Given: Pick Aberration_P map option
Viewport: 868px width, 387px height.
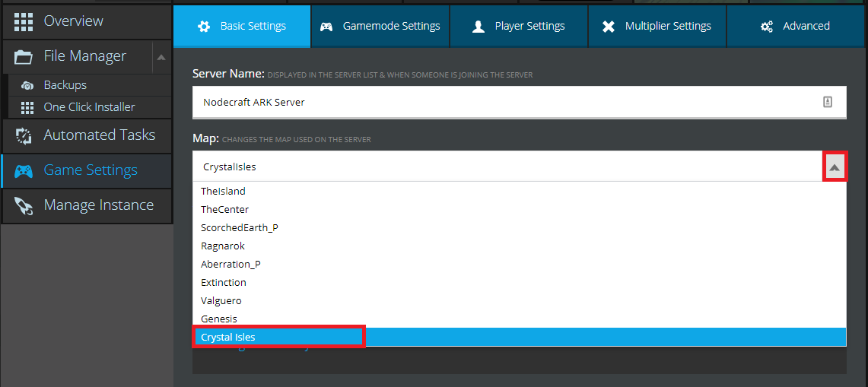Looking at the screenshot, I should 520,264.
